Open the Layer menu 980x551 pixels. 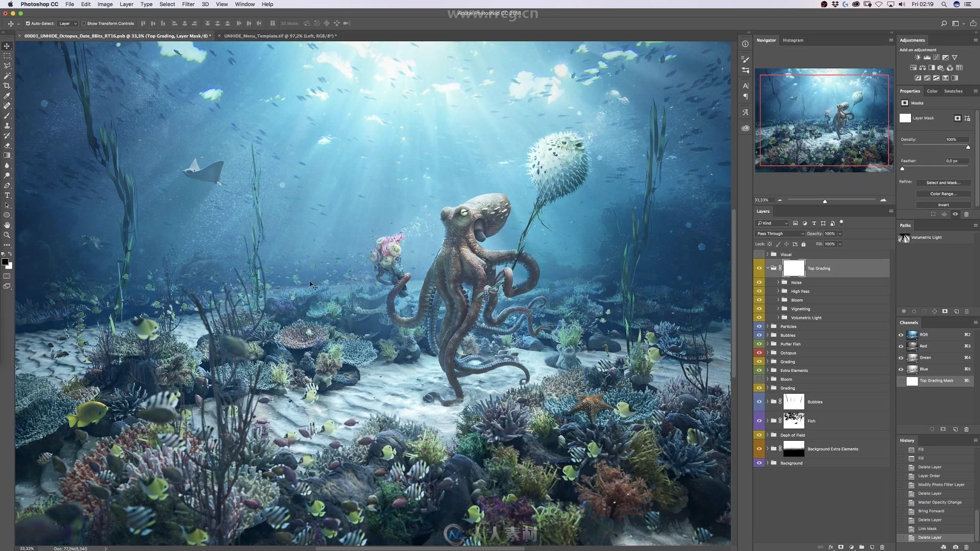click(126, 4)
